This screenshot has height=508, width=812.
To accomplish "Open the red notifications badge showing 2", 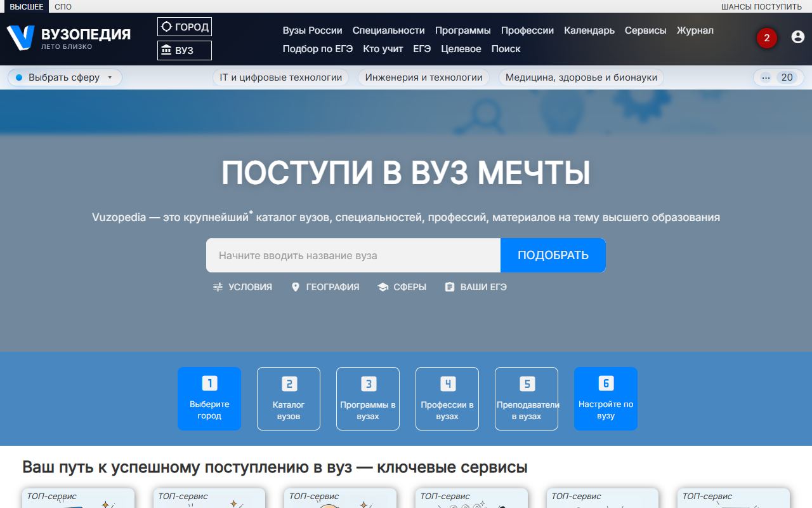I will click(x=766, y=38).
